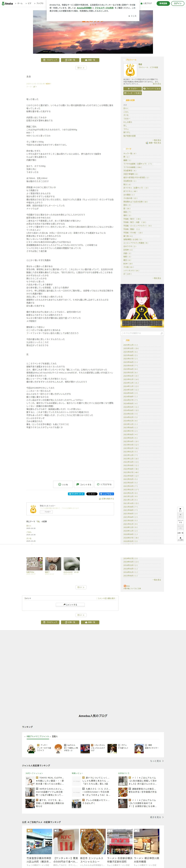Click the author avatar in the follow box
The width and height of the screenshot is (186, 868).
pyautogui.click(x=33, y=509)
